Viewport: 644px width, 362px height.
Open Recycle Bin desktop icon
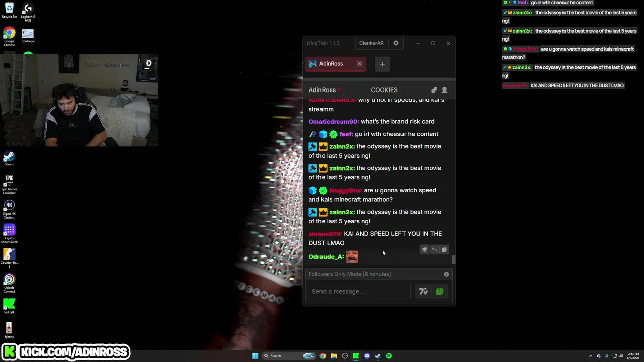(9, 10)
